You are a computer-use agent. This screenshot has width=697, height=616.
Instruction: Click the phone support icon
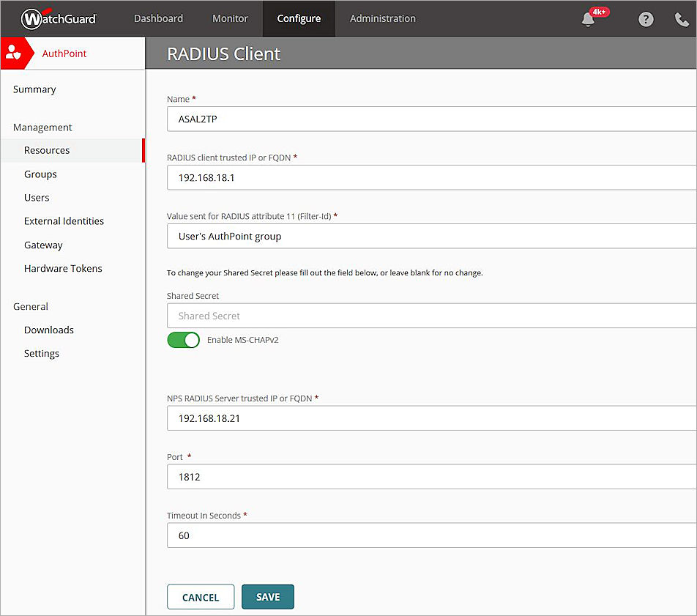(x=682, y=19)
